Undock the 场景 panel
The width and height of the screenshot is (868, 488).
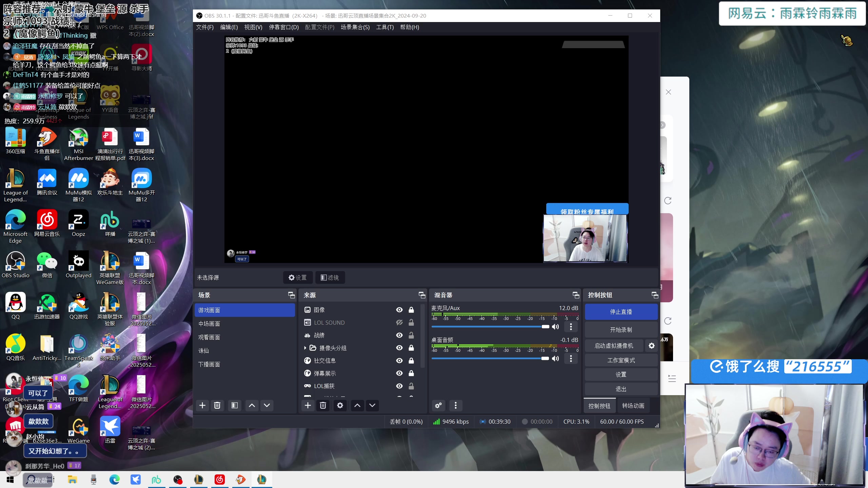pyautogui.click(x=291, y=295)
